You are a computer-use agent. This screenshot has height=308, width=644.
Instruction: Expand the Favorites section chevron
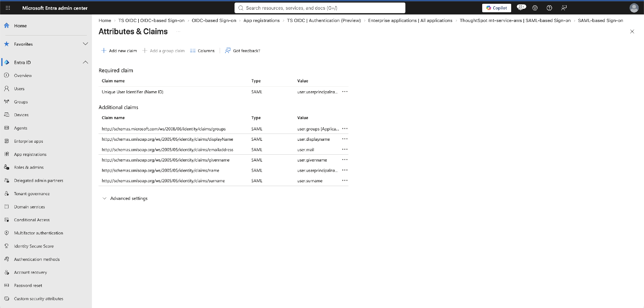click(x=85, y=44)
